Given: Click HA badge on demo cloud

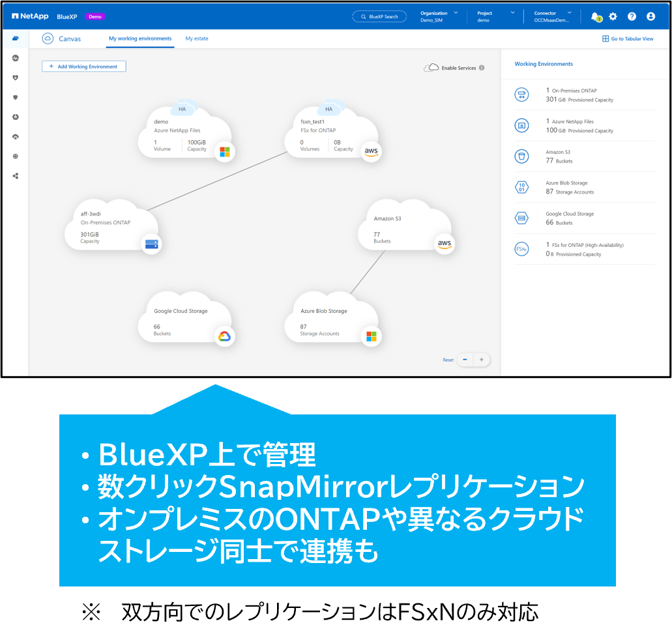Looking at the screenshot, I should click(183, 109).
